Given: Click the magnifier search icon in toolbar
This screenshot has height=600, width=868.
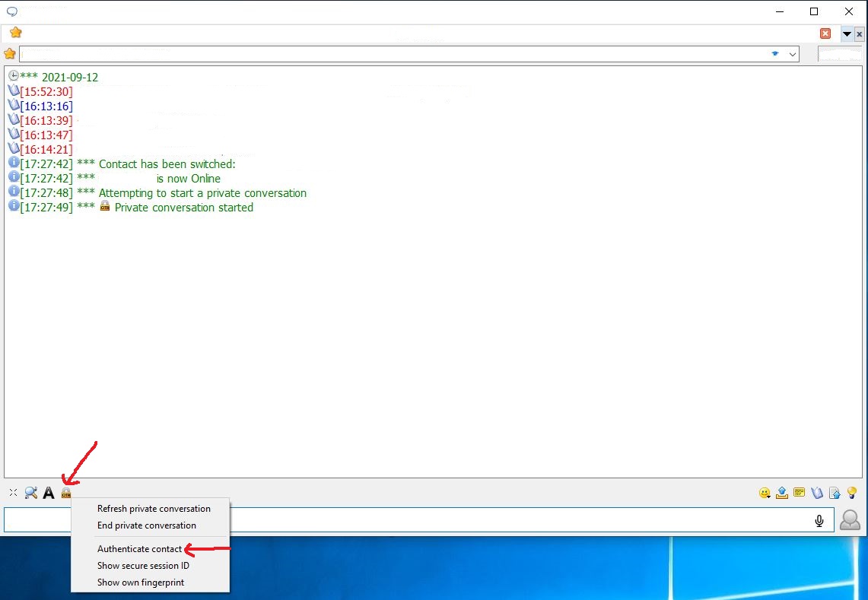Looking at the screenshot, I should click(x=31, y=493).
